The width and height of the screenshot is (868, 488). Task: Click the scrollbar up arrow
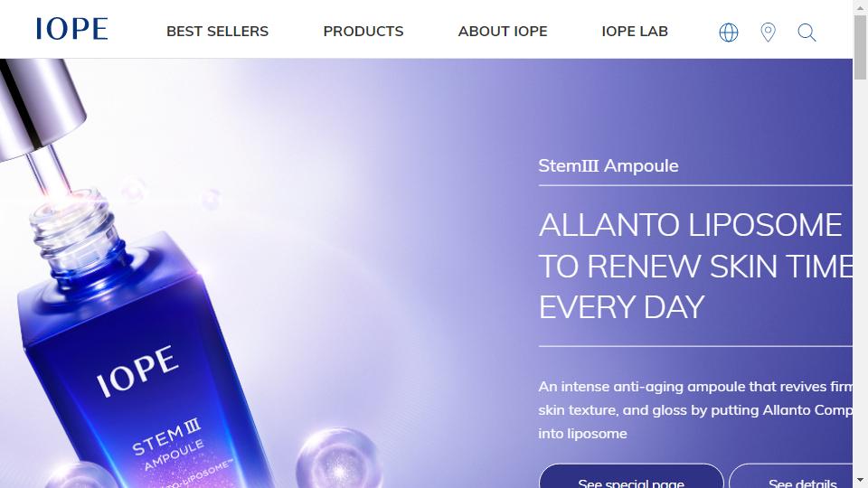click(860, 6)
